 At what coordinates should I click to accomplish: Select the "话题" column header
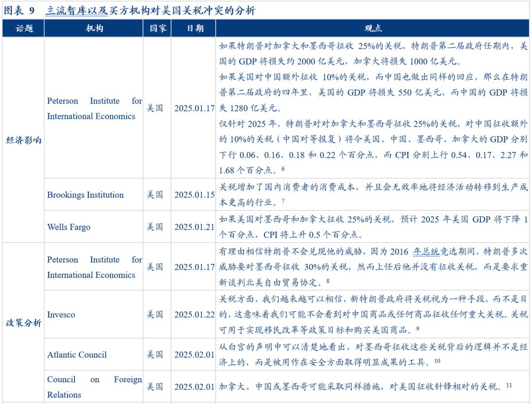tap(24, 29)
